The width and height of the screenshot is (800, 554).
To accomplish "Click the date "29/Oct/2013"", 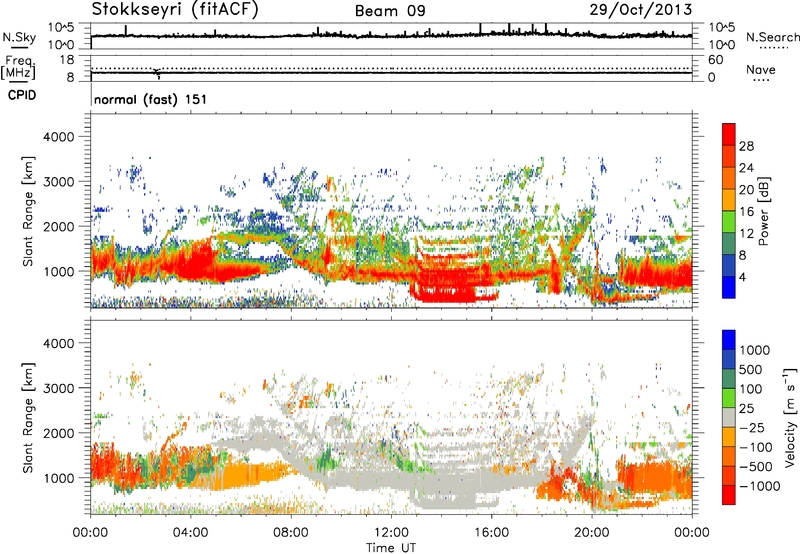I will click(x=641, y=9).
